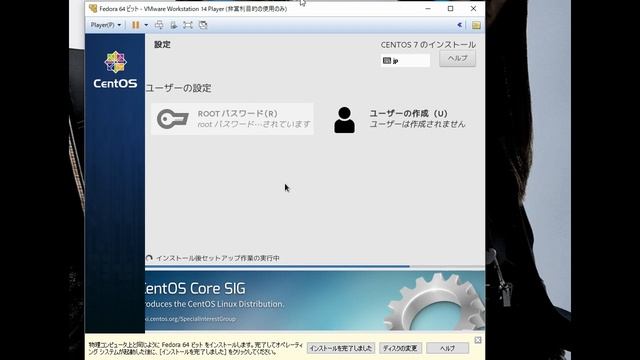Expand the power options dropdown arrow
Viewport: 640px width, 360px height.
146,25
